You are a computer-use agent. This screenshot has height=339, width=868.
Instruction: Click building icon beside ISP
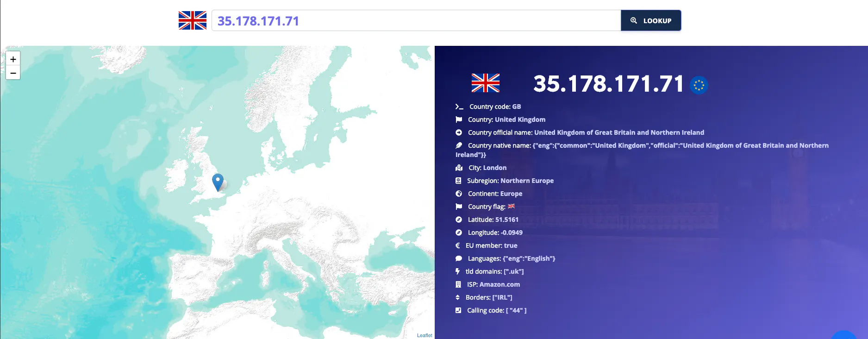(458, 284)
